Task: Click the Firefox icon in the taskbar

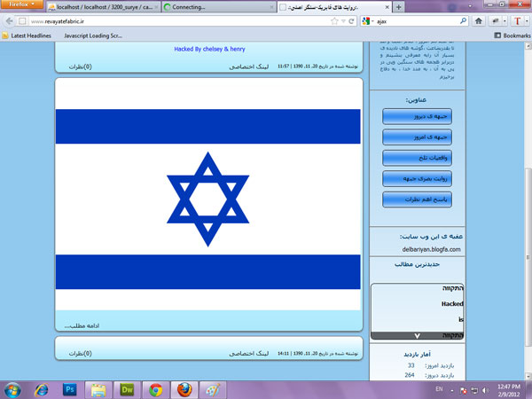Action: pyautogui.click(x=184, y=390)
